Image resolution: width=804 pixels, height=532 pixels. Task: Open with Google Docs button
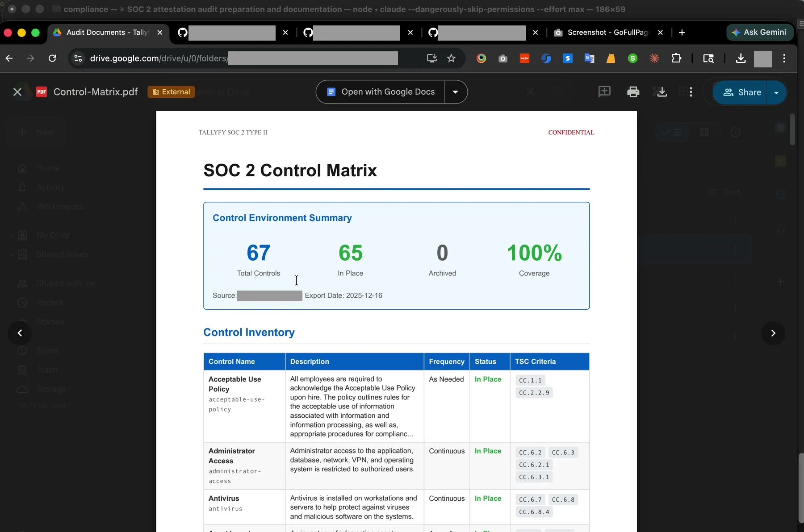pyautogui.click(x=381, y=92)
